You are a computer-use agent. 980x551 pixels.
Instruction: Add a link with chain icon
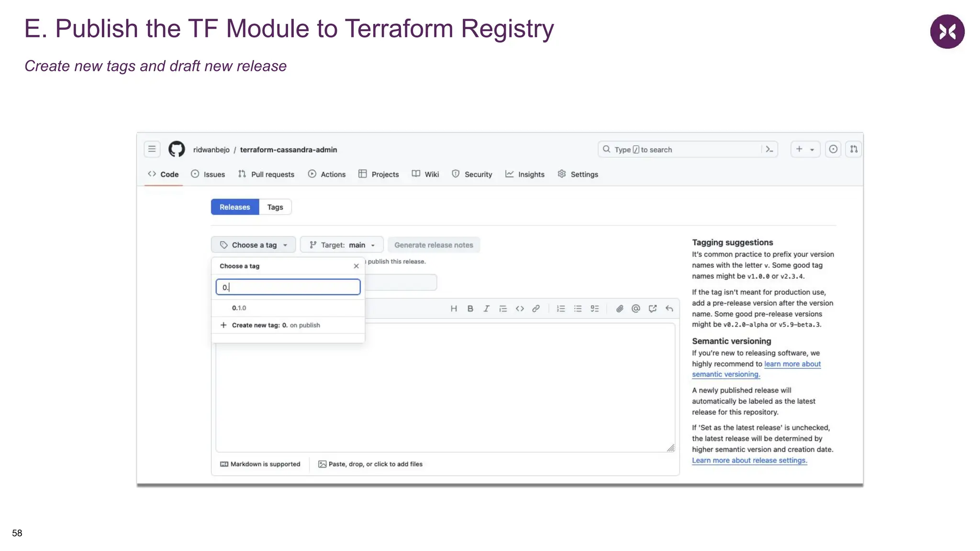point(536,309)
